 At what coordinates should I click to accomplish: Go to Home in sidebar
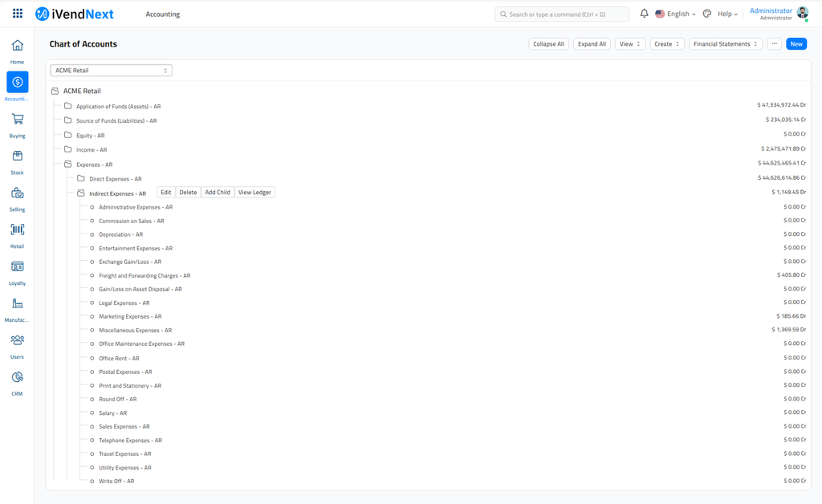click(x=17, y=47)
